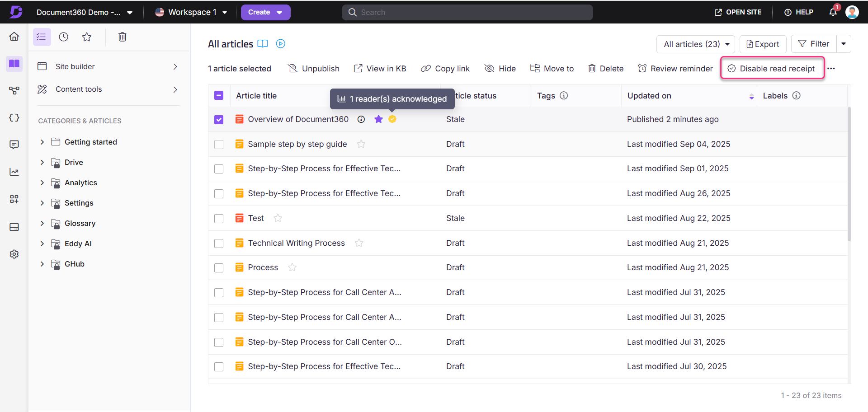Click the notifications bell icon
This screenshot has height=412, width=868.
click(833, 12)
